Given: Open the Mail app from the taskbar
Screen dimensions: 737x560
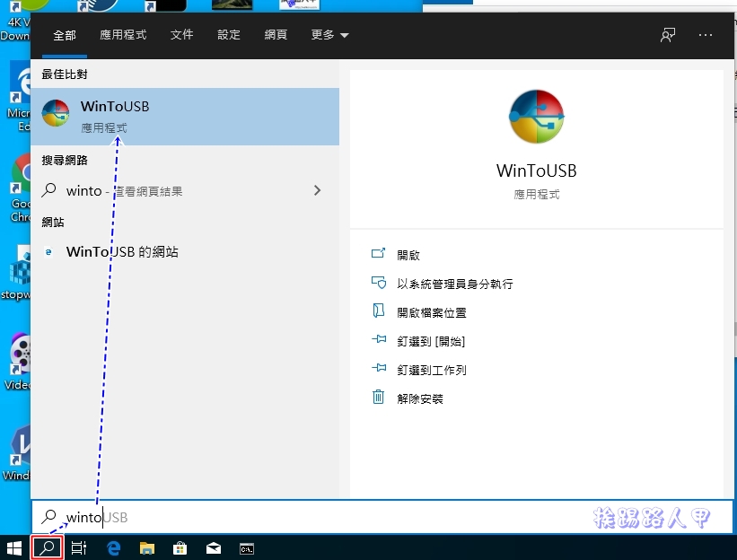Looking at the screenshot, I should click(214, 547).
